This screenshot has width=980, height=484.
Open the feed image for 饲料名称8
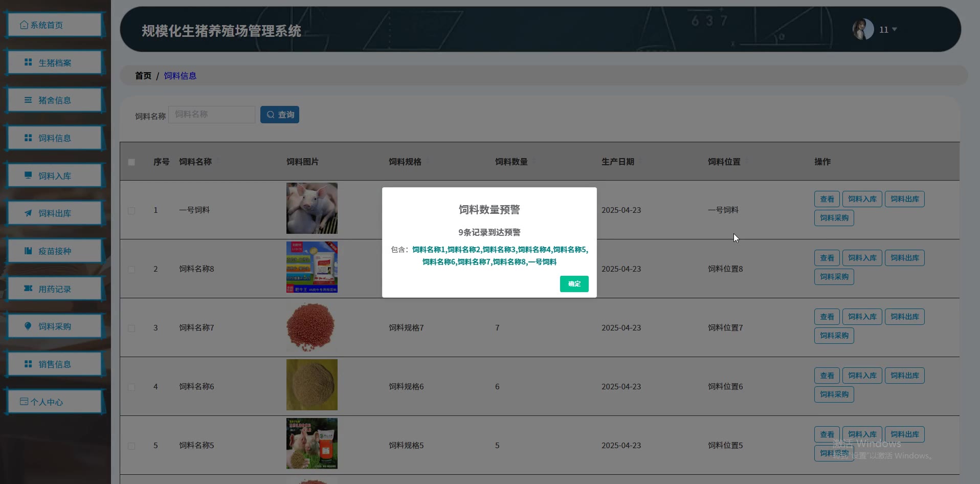point(312,267)
